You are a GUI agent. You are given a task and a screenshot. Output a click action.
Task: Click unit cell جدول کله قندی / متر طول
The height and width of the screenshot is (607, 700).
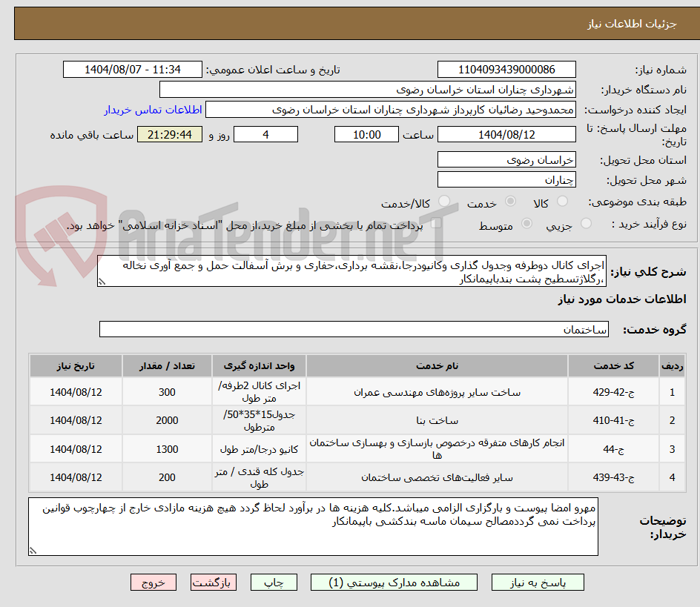coord(259,477)
